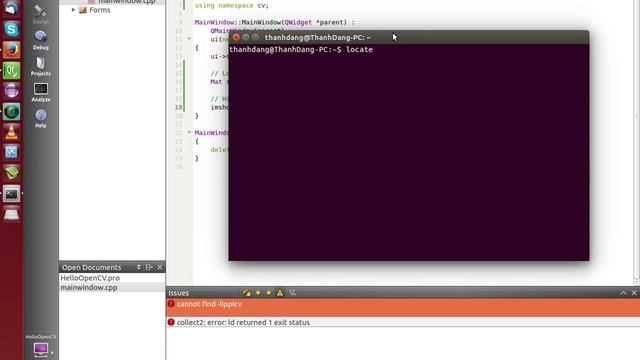Screen dimensions: 640x360
Task: Close the Issues output pane
Action: point(634,293)
